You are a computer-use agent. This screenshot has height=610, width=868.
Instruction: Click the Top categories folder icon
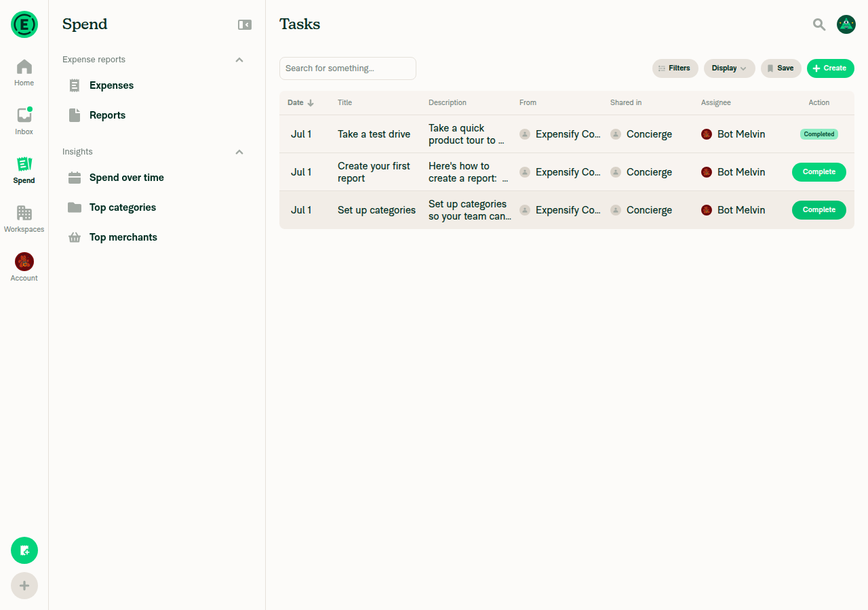point(75,207)
